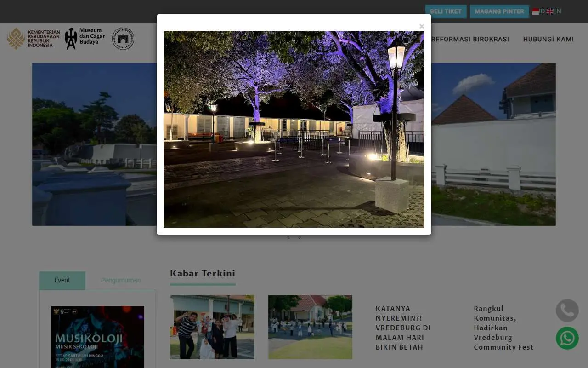The width and height of the screenshot is (588, 368).
Task: Click the WhatsApp chat icon
Action: pyautogui.click(x=567, y=338)
